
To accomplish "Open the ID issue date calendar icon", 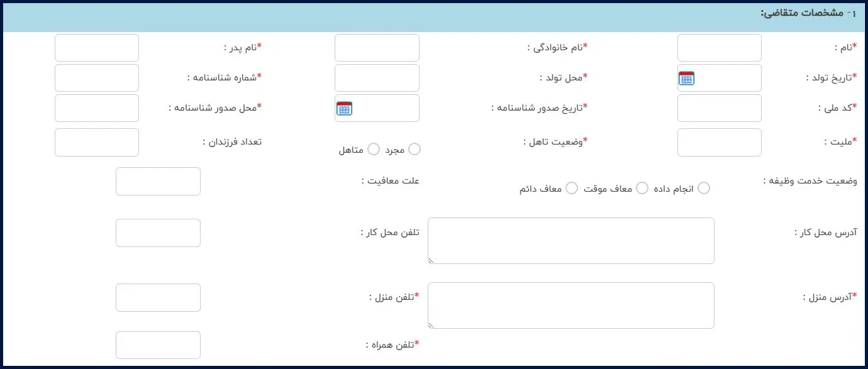I will [344, 109].
